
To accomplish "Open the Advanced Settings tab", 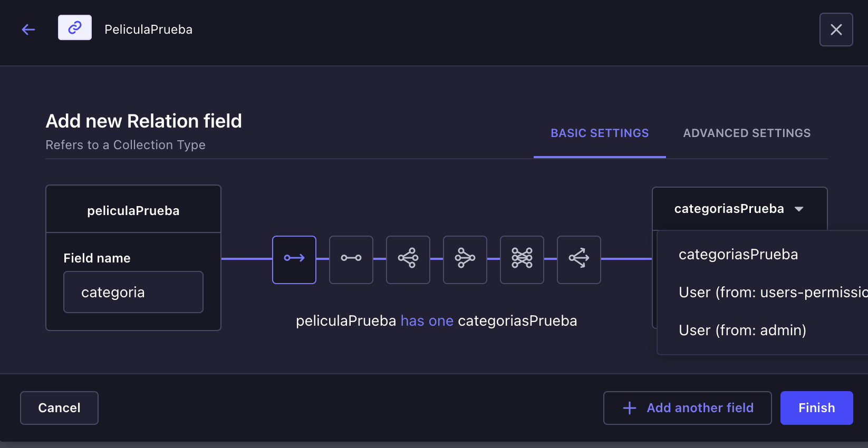I will 747,133.
